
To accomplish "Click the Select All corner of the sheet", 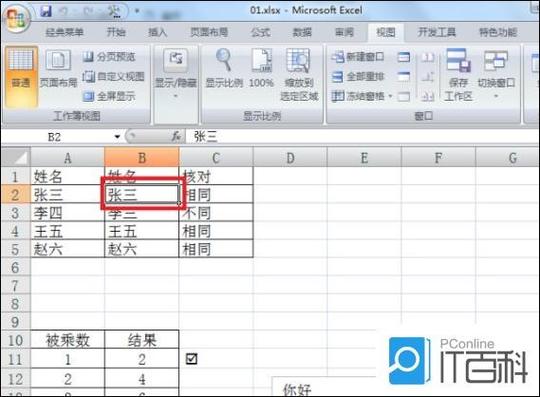I will tap(16, 157).
